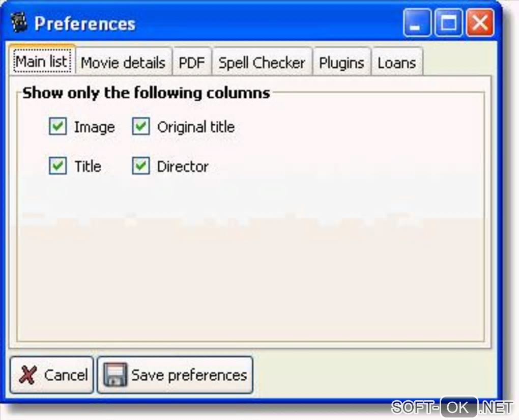Click the 'Show only the following columns' heading

coord(146,93)
